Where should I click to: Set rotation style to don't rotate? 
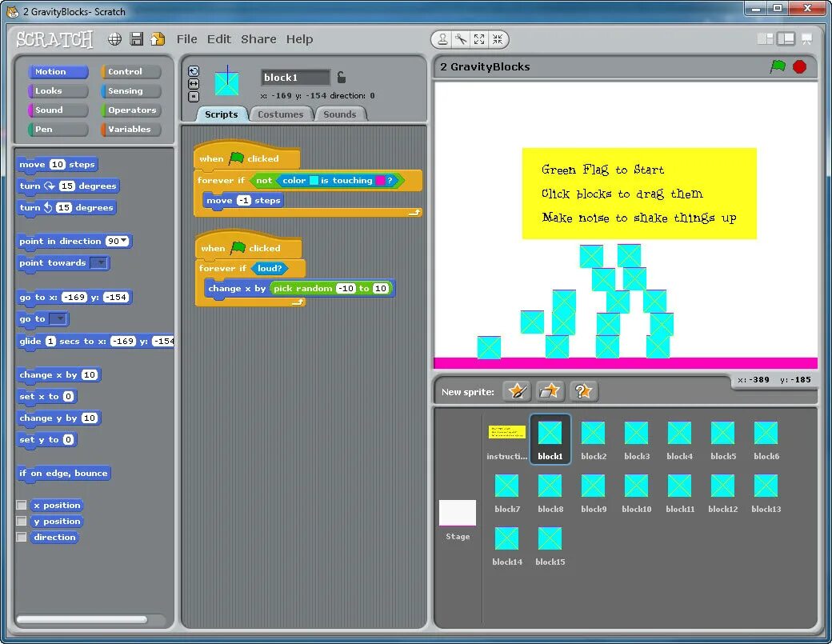point(194,97)
